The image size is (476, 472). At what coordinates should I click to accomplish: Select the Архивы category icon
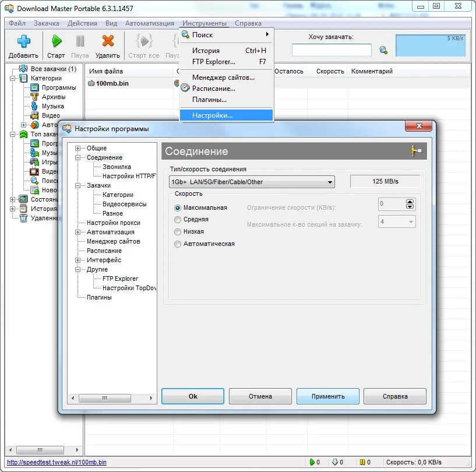tap(34, 97)
